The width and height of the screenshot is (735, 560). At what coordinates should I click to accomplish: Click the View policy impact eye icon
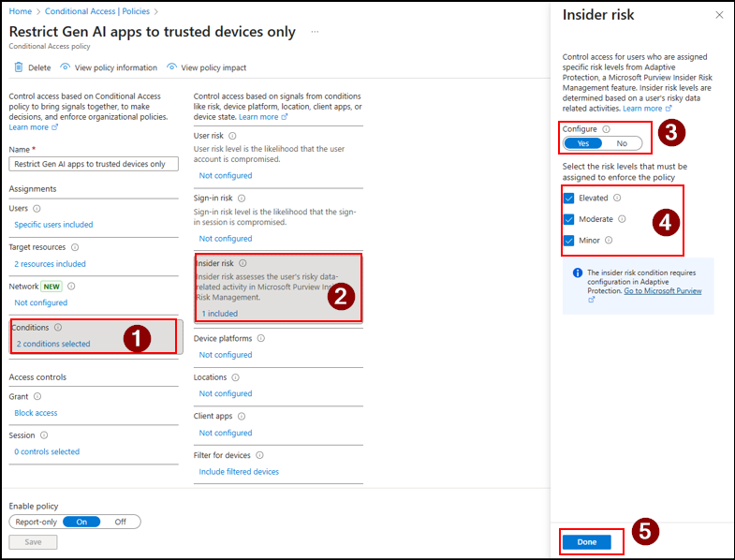(172, 67)
